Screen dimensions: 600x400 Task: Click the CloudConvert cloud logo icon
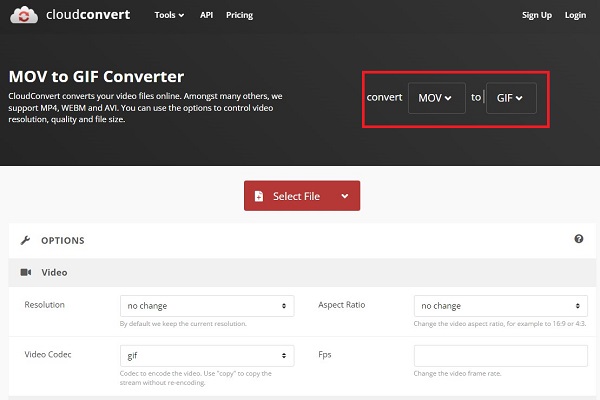tap(24, 15)
